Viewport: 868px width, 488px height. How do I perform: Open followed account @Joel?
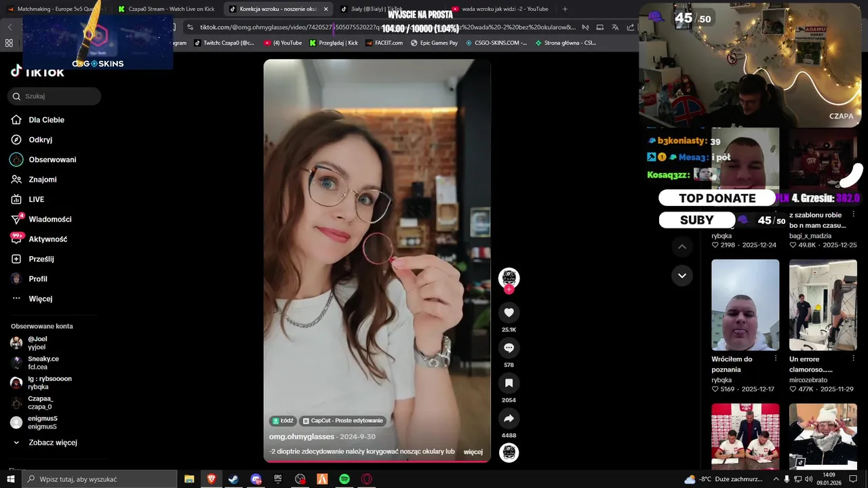click(37, 343)
